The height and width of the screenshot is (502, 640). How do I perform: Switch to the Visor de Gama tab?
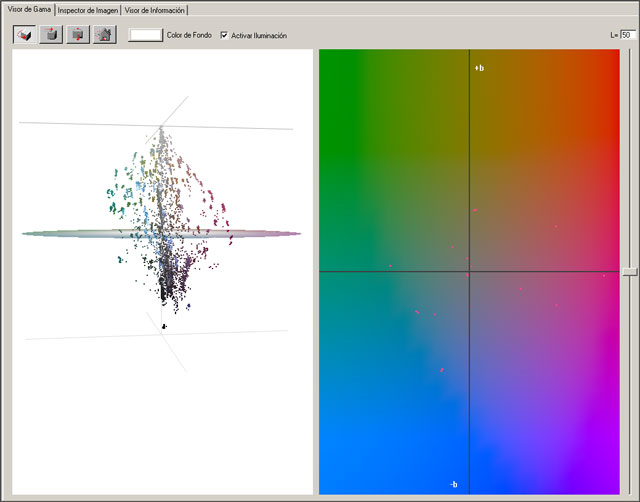pos(28,9)
